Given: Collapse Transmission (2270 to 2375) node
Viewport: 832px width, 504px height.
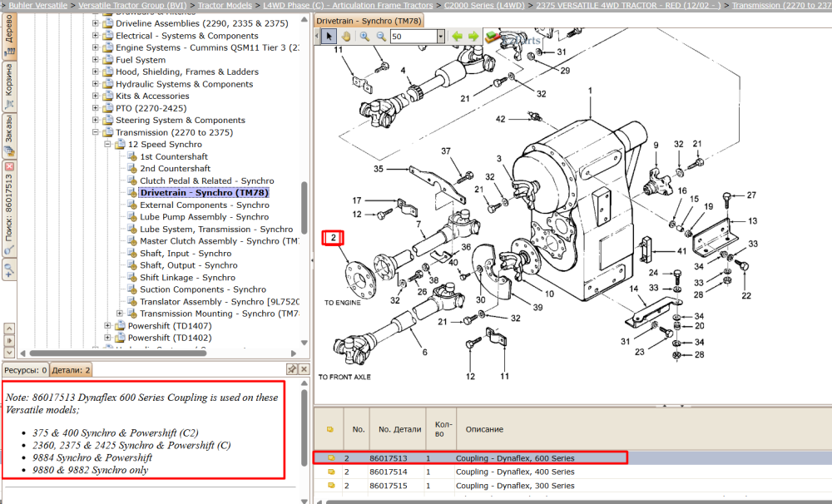Looking at the screenshot, I should 96,132.
